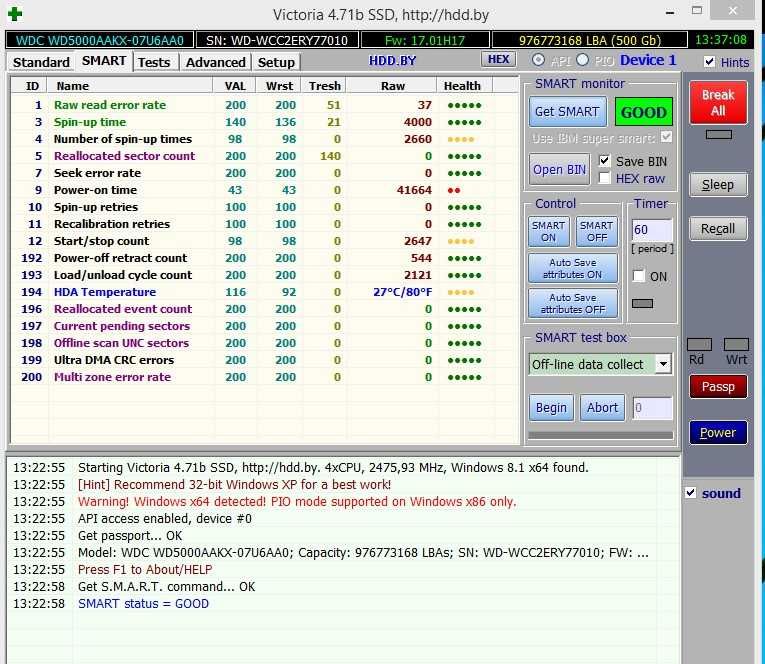This screenshot has height=664, width=765.
Task: Select the Multi zone error rate row
Action: click(x=263, y=377)
